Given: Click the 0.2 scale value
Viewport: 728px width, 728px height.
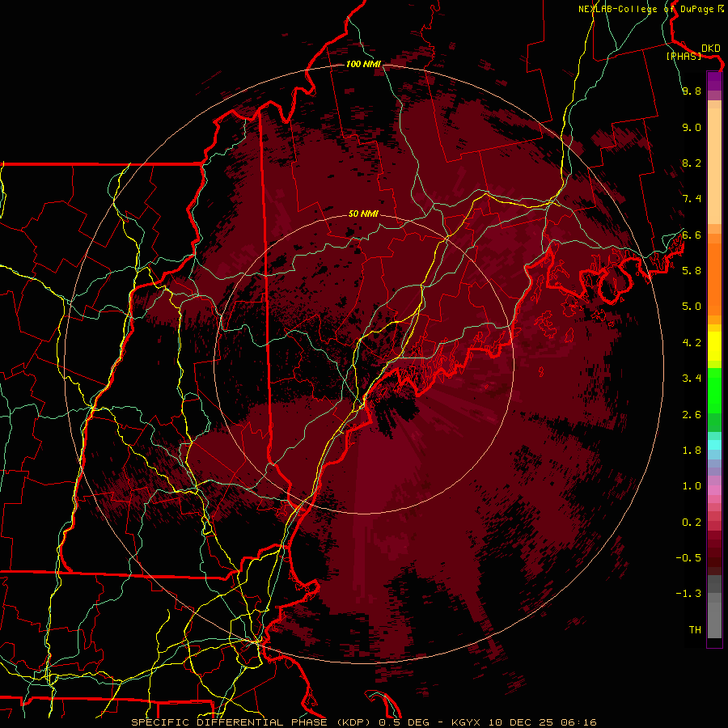Looking at the screenshot, I should point(692,523).
